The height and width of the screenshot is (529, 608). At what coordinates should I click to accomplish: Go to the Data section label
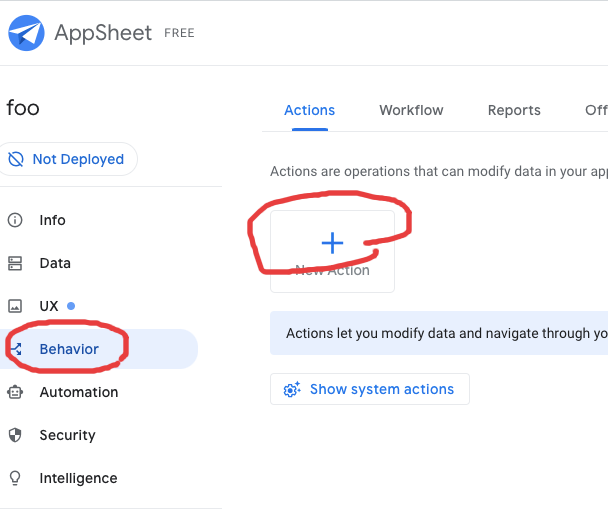click(x=55, y=263)
